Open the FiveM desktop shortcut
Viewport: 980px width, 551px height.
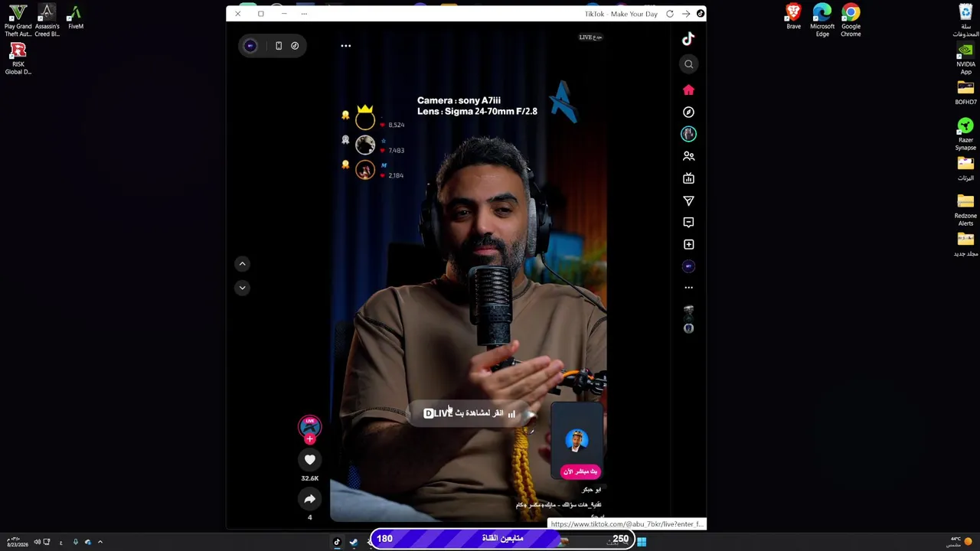tap(75, 17)
